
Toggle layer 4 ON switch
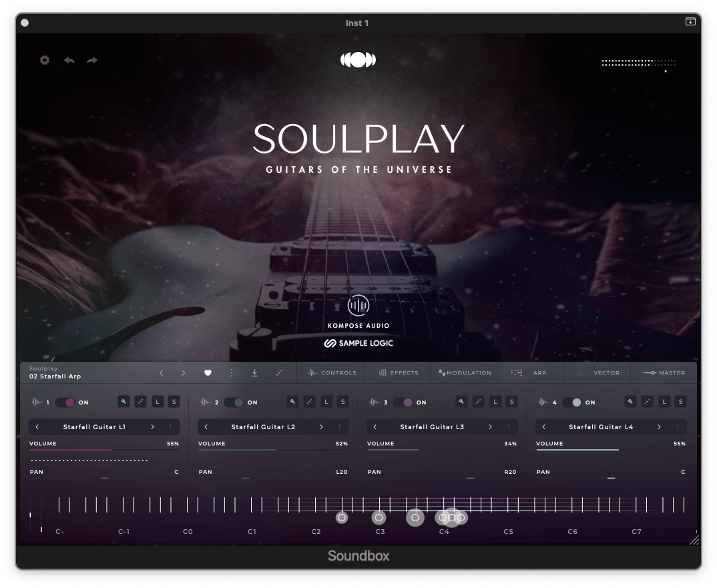(571, 402)
